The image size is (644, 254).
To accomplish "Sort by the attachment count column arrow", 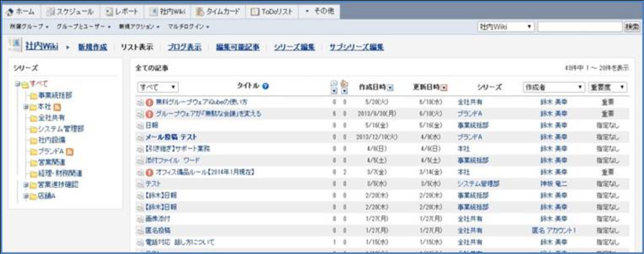I will coord(344,90).
